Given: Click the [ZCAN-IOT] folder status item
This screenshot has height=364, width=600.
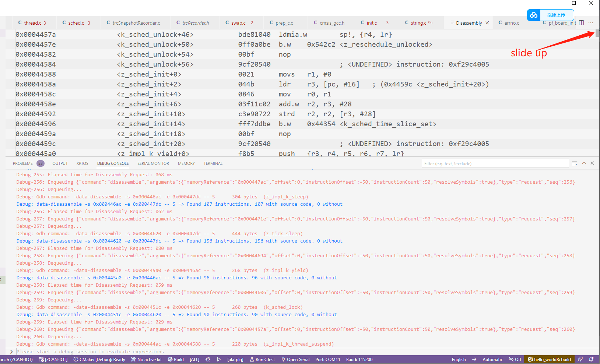Looking at the screenshot, I should click(53, 360).
